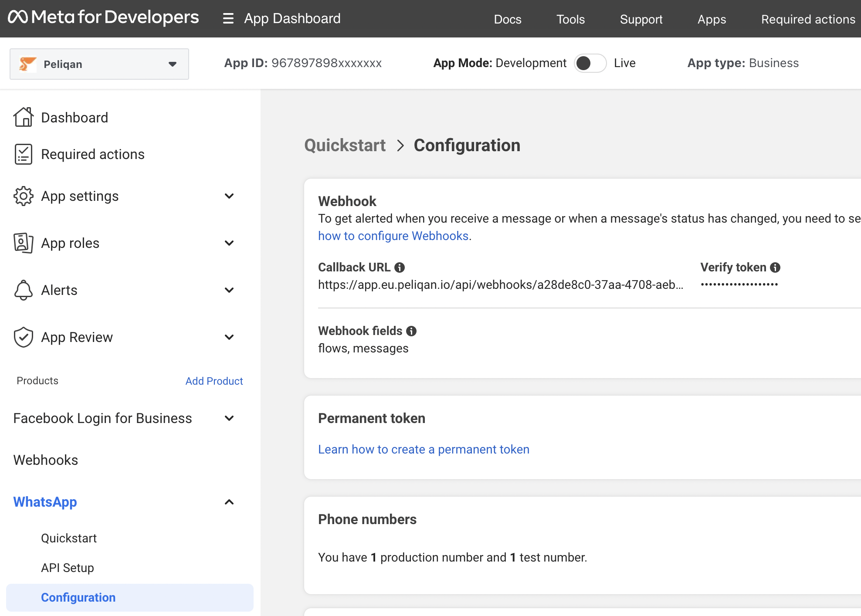Open how to configure Webhooks link
Viewport: 861px width, 616px height.
393,236
